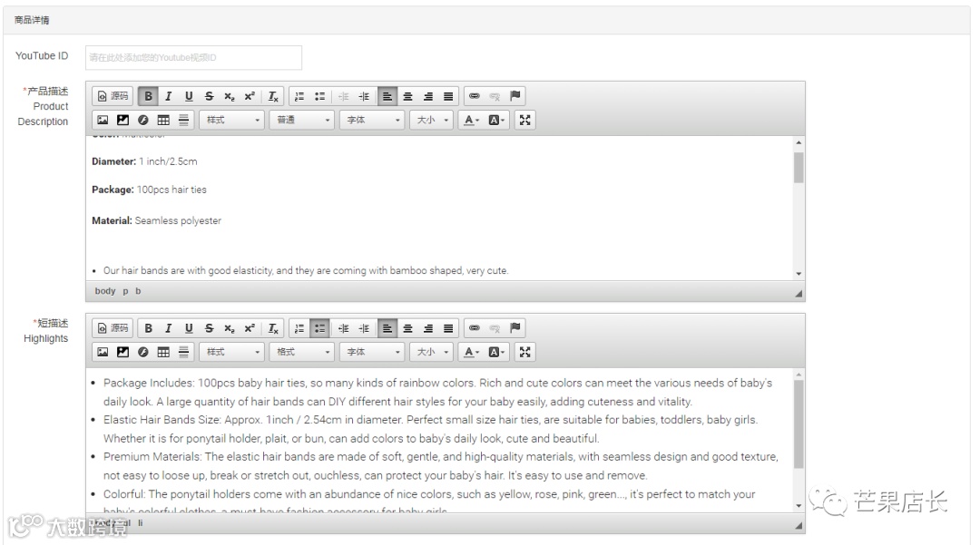Open 源码 source view in Product Description editor
Viewport: 980px width, 545px height.
coord(113,96)
